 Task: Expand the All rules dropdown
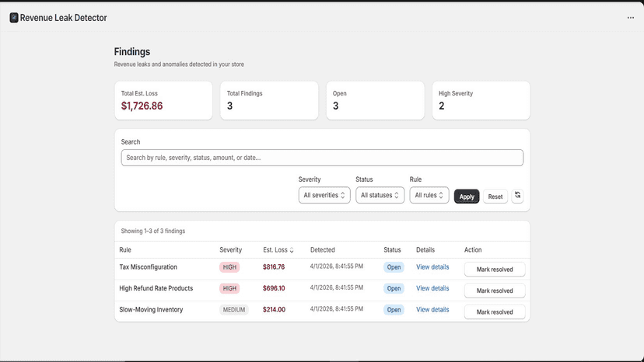coord(429,195)
